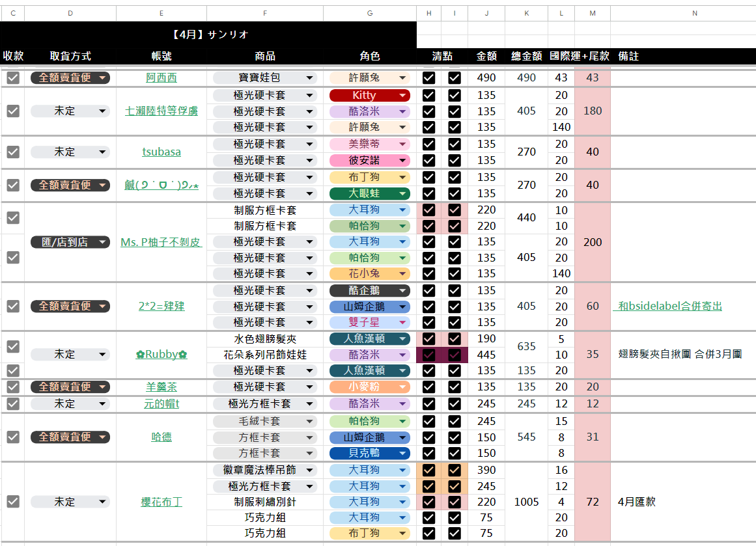The height and width of the screenshot is (546, 756).
Task: Toggle column I 清點 checkbox in 小麥粉 row
Action: (454, 387)
